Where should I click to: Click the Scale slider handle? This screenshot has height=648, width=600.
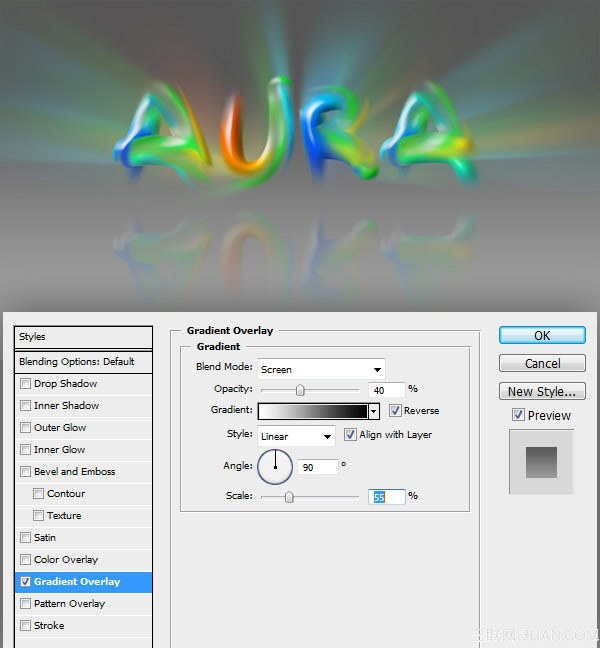(x=289, y=497)
